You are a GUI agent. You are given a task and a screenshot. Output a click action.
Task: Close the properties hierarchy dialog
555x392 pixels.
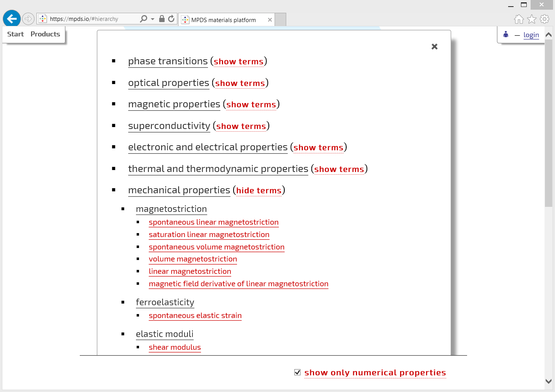pyautogui.click(x=434, y=46)
